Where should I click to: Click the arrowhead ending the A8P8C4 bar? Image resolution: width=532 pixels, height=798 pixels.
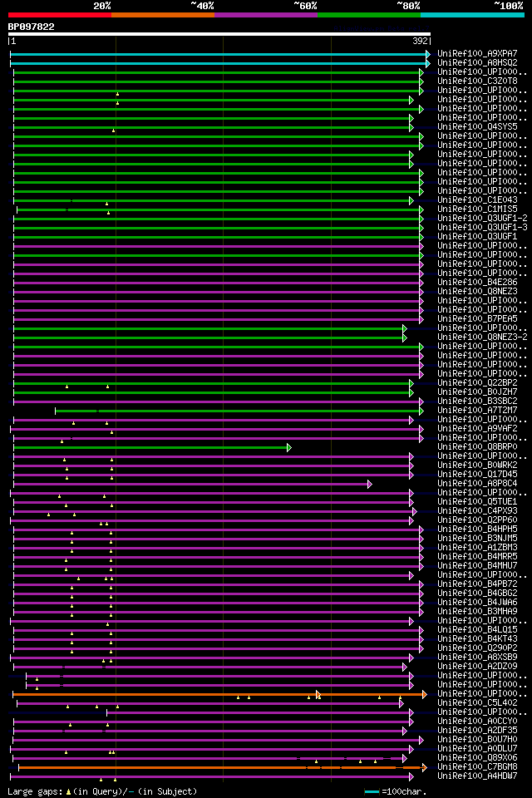370,484
